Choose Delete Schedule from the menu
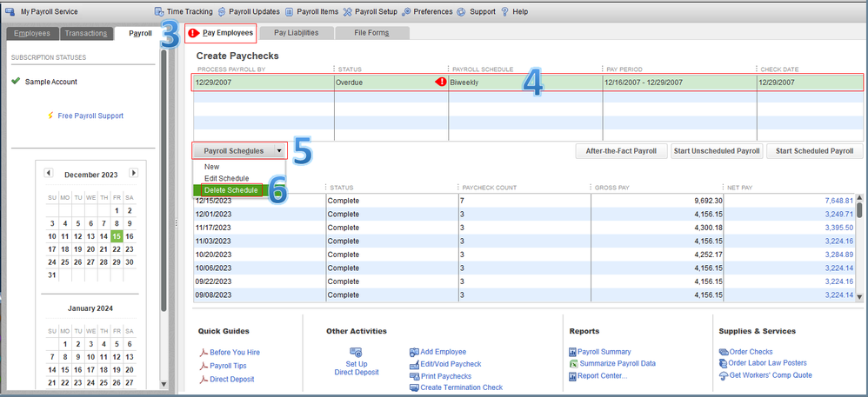This screenshot has width=868, height=397. point(230,189)
